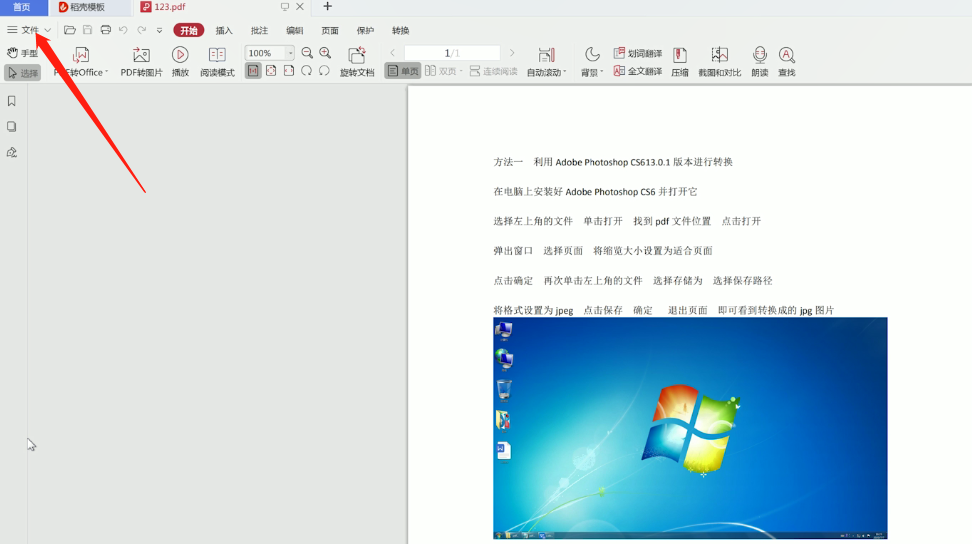Open the 文件 menu
972x544 pixels.
(30, 30)
